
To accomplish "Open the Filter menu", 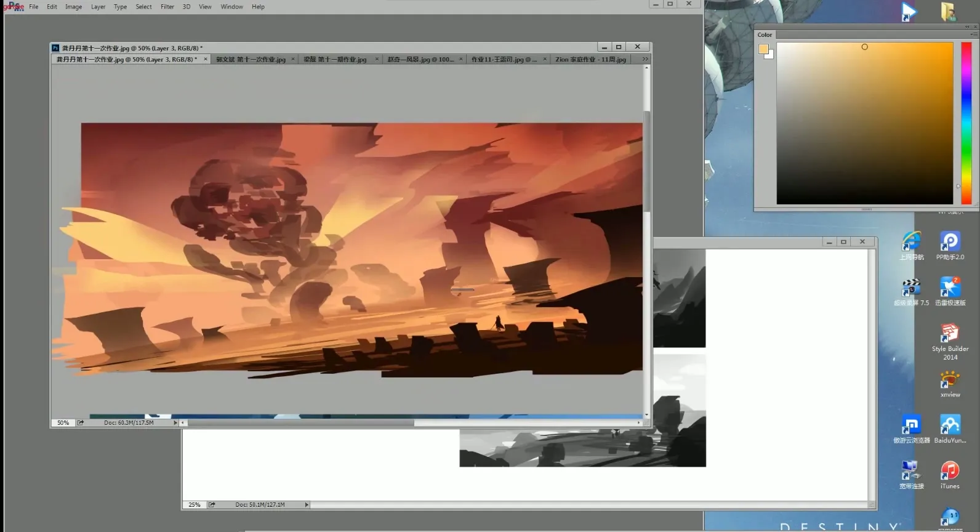I will pyautogui.click(x=167, y=7).
